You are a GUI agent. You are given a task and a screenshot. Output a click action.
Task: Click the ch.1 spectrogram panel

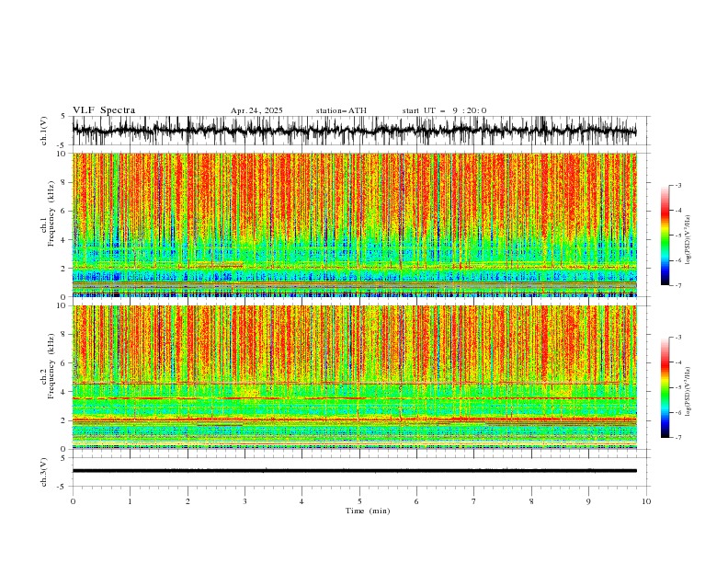click(354, 224)
